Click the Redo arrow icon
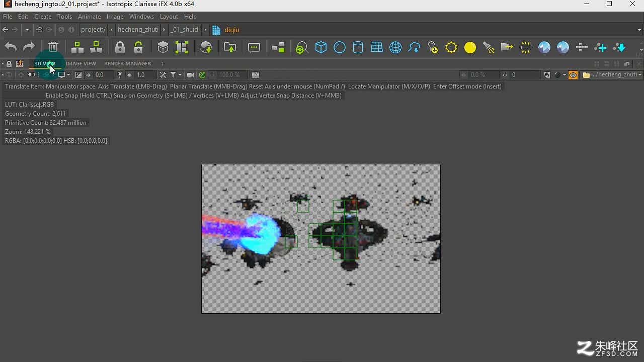 29,47
